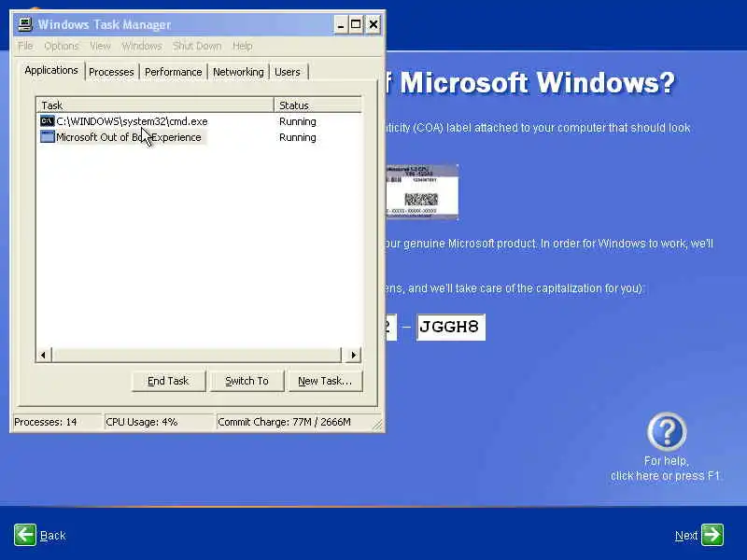The height and width of the screenshot is (560, 747).
Task: Open the Windows menu
Action: pyautogui.click(x=142, y=46)
